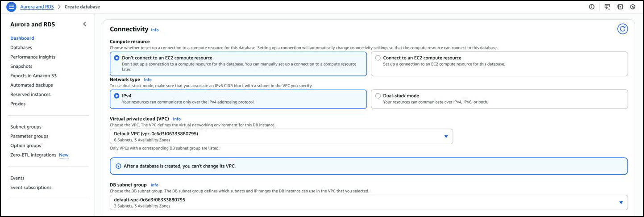The width and height of the screenshot is (644, 217).
Task: Open Snapshots in the sidebar
Action: [x=21, y=66]
